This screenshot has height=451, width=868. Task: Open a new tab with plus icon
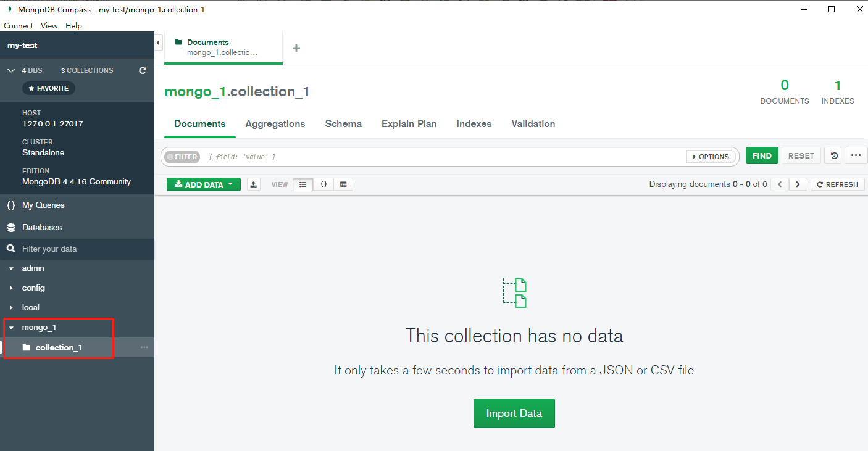(296, 48)
